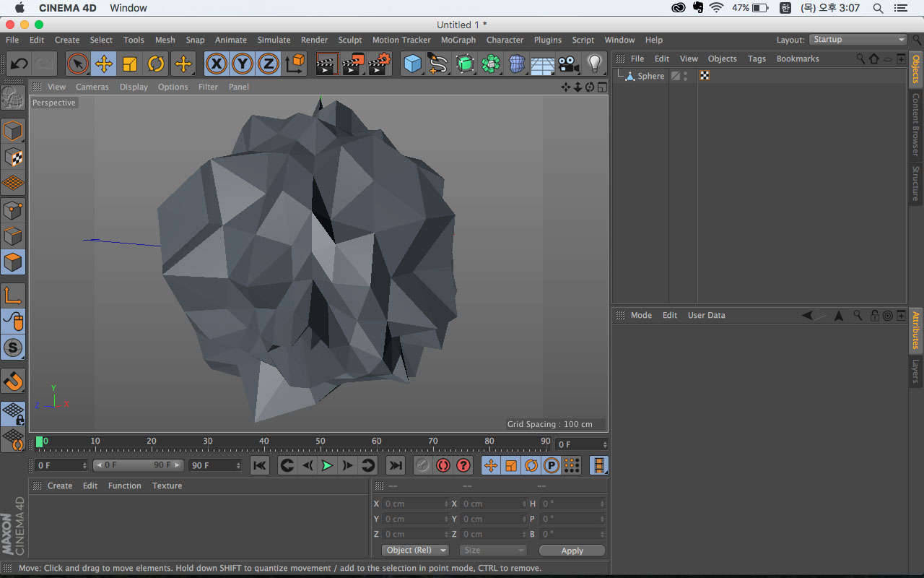
Task: Open the Object (Rel) dropdown
Action: point(415,551)
